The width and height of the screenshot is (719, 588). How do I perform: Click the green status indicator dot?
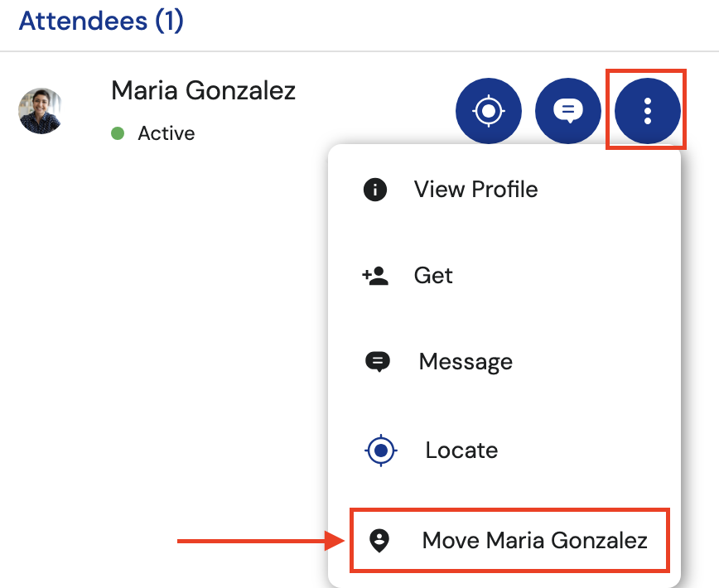(x=118, y=133)
